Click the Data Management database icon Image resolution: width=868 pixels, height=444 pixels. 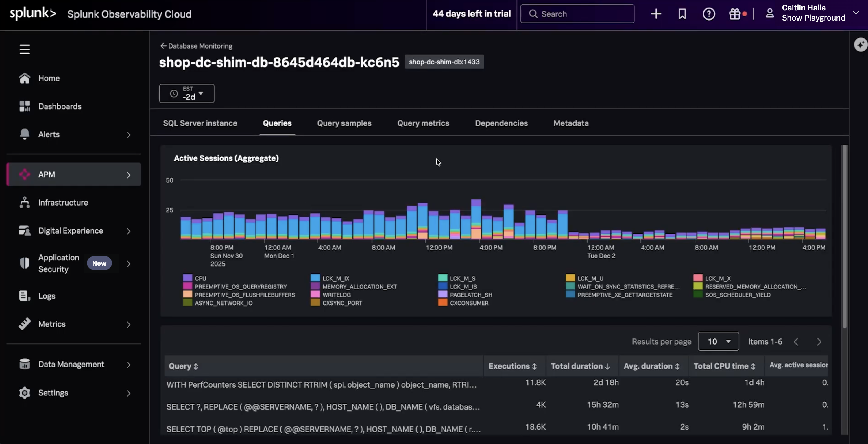tap(25, 364)
